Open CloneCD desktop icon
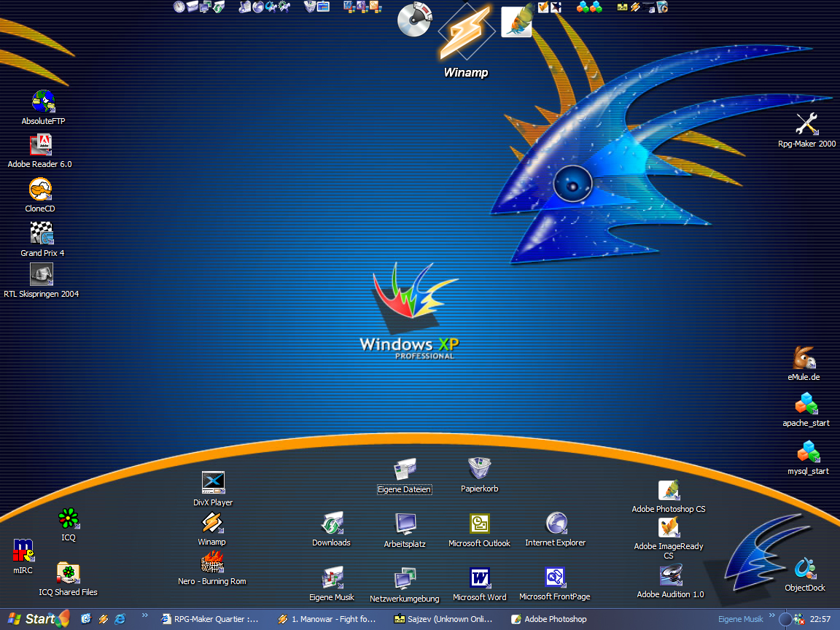840x630 pixels. 40,189
